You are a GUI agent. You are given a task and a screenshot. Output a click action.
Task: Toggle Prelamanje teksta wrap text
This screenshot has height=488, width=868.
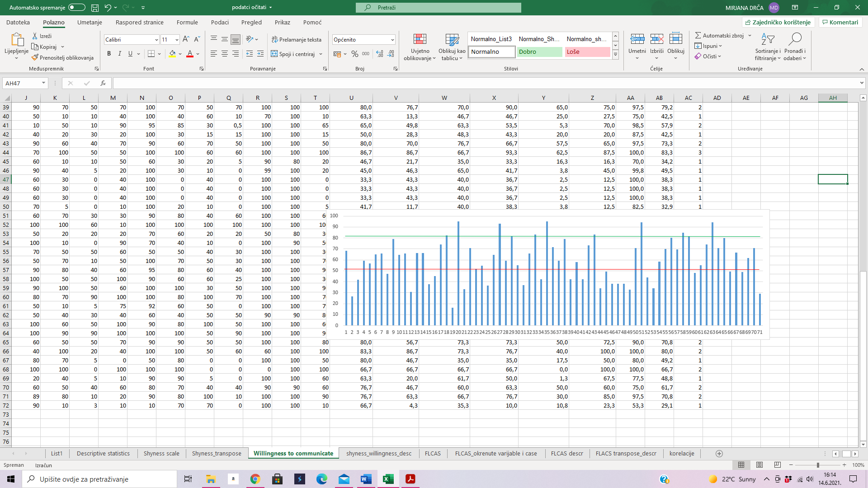point(297,39)
